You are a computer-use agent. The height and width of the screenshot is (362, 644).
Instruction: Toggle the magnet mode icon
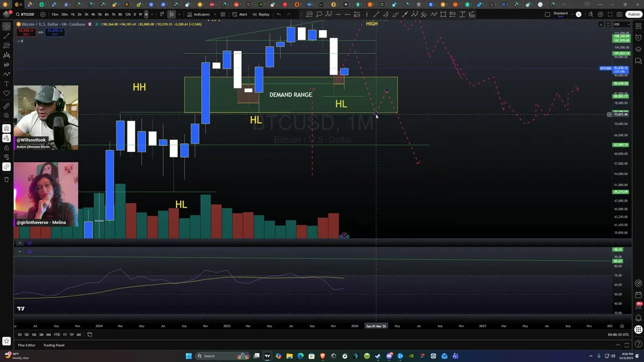pyautogui.click(x=7, y=128)
